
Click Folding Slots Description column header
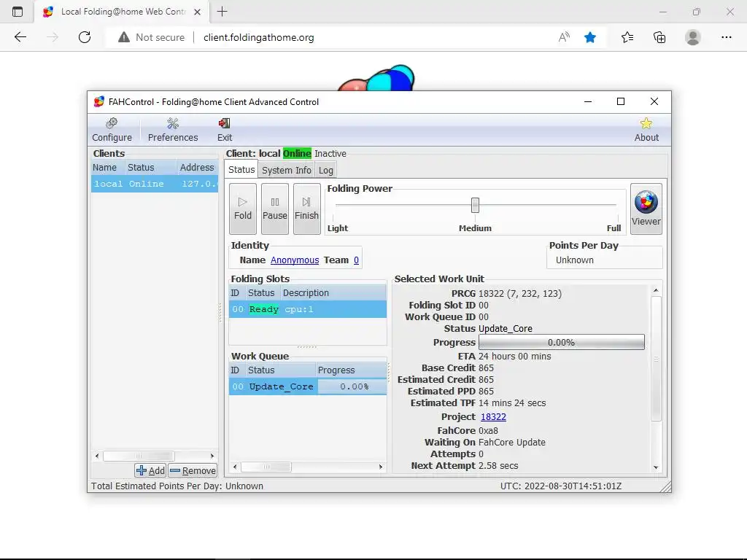pyautogui.click(x=333, y=293)
